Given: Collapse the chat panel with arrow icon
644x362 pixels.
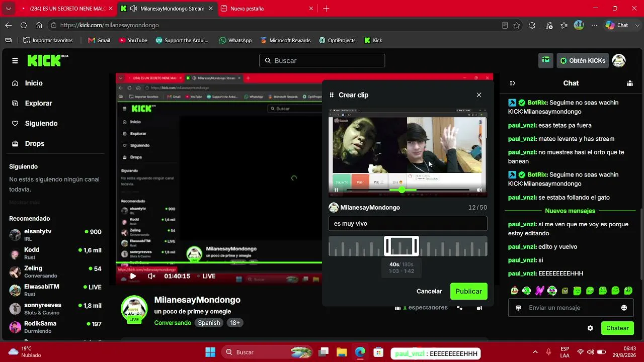Looking at the screenshot, I should tap(513, 83).
